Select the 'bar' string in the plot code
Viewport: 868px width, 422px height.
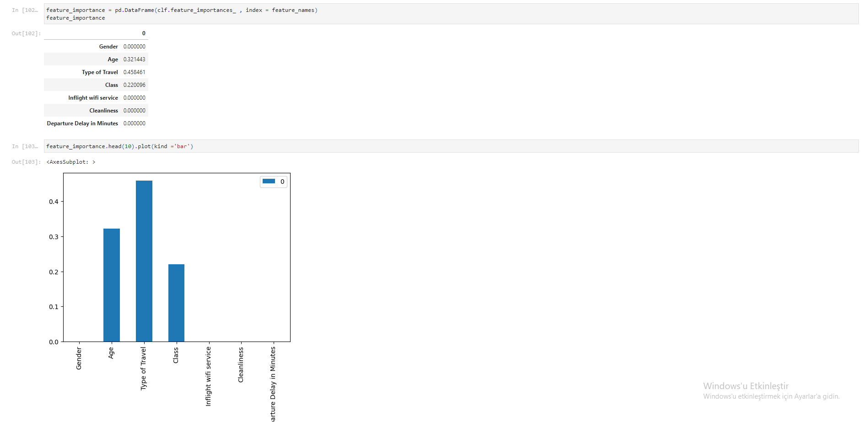183,146
